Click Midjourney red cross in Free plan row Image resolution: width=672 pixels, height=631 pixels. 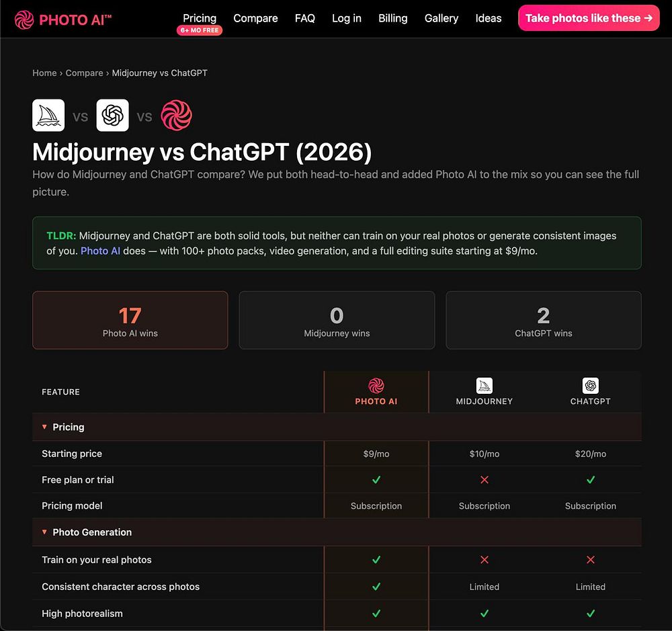click(x=485, y=480)
